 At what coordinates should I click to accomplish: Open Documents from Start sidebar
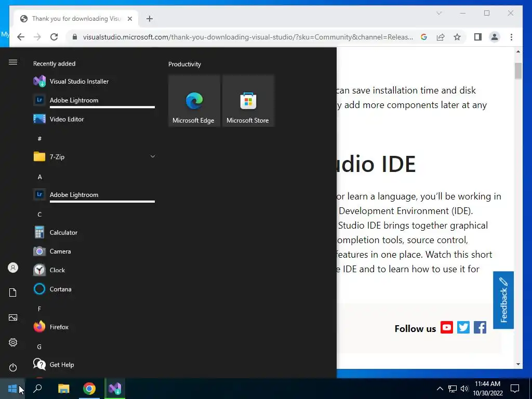[13, 292]
